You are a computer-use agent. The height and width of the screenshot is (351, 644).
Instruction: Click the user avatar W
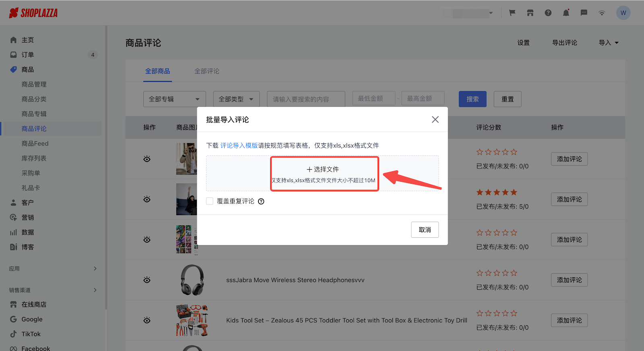623,13
